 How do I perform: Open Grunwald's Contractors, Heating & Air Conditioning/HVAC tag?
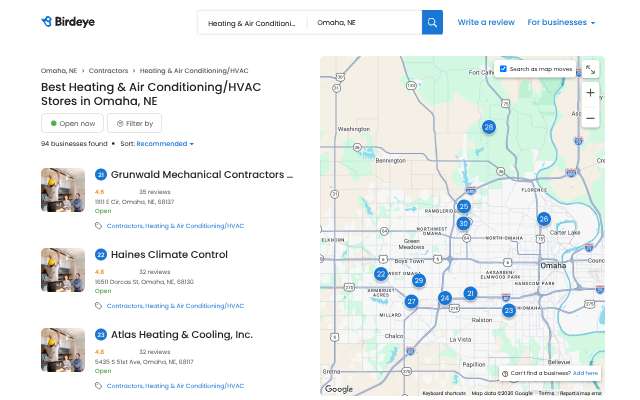click(175, 226)
